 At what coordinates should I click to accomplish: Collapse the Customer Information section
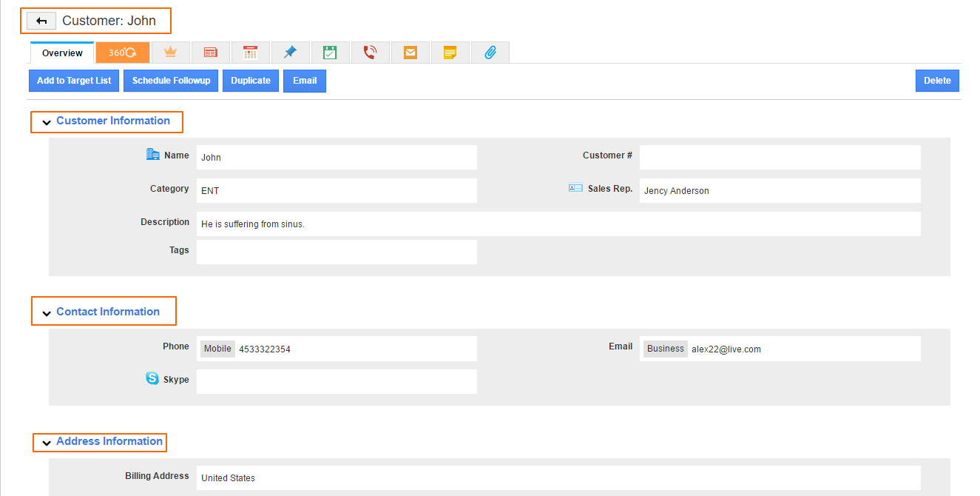(47, 122)
